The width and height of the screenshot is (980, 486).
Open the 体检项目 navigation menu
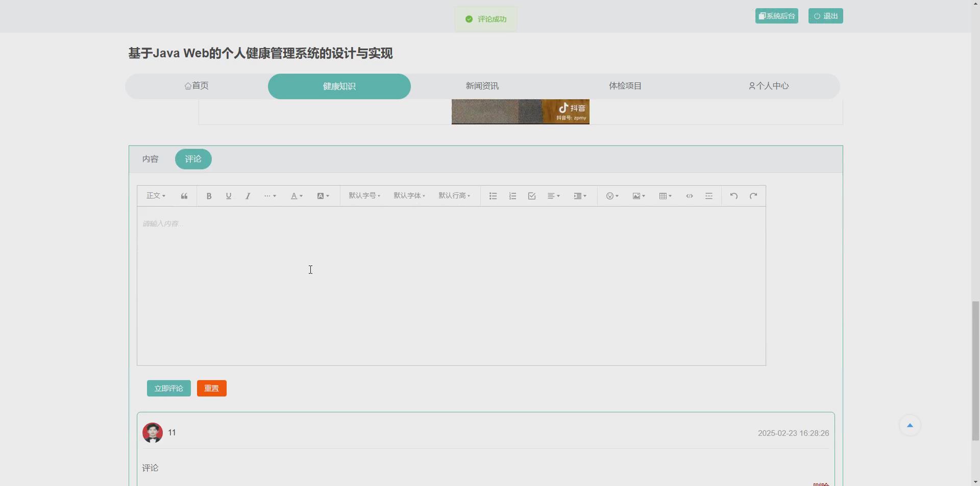pos(625,86)
